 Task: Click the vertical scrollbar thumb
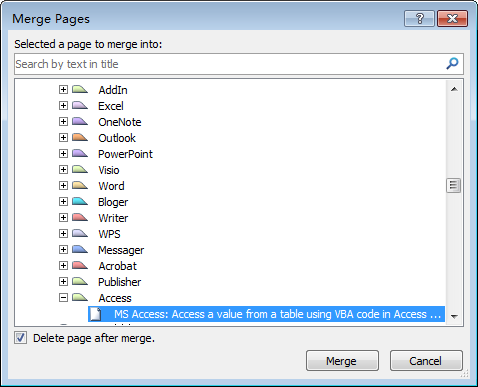tap(454, 186)
